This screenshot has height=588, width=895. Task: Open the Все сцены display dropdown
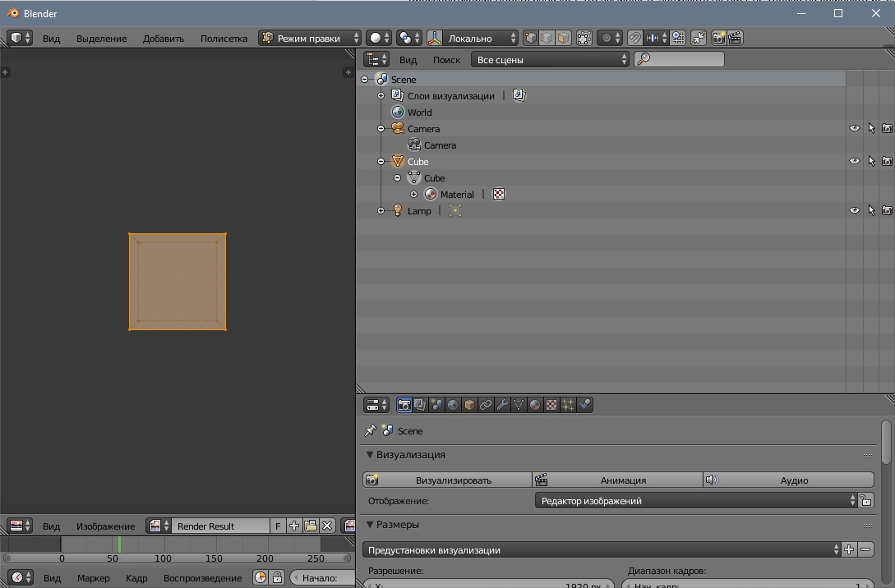pos(551,59)
